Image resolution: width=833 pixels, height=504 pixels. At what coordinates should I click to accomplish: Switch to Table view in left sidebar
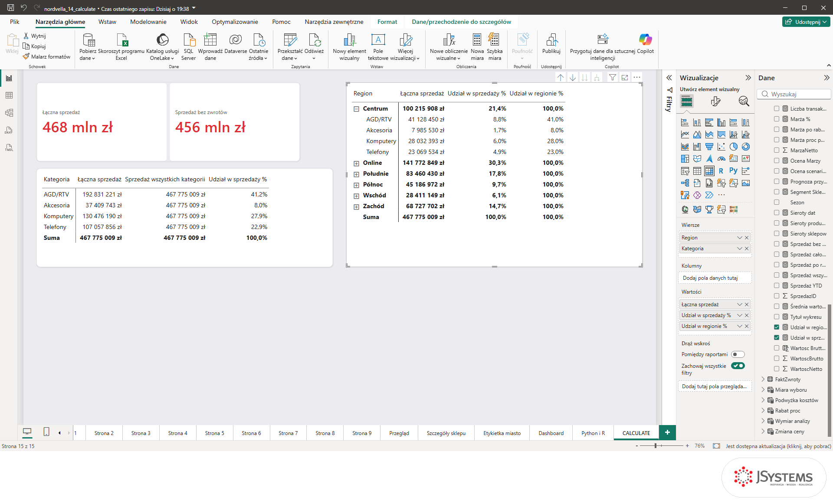pos(9,95)
